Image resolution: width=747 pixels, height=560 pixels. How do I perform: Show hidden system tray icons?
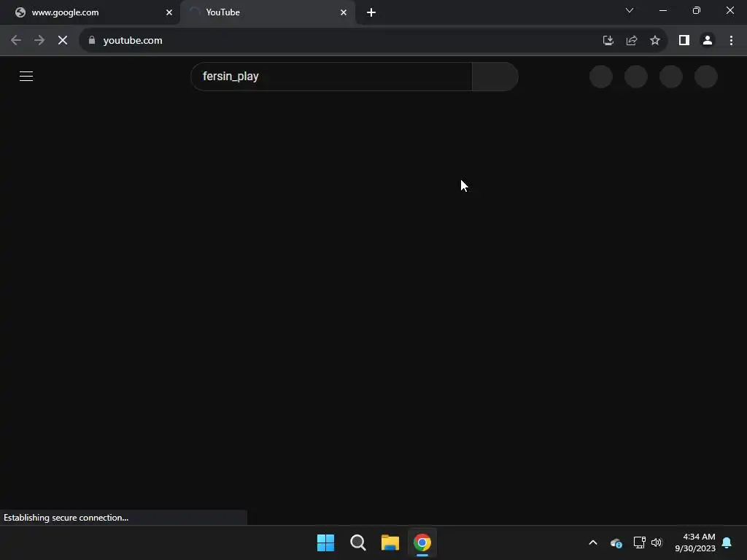(x=593, y=542)
